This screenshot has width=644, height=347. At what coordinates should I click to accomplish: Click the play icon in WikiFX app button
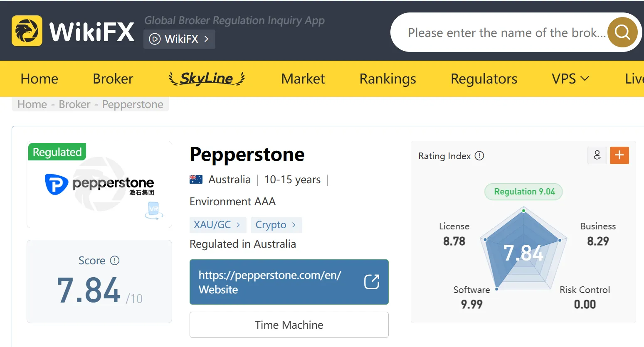(x=155, y=39)
